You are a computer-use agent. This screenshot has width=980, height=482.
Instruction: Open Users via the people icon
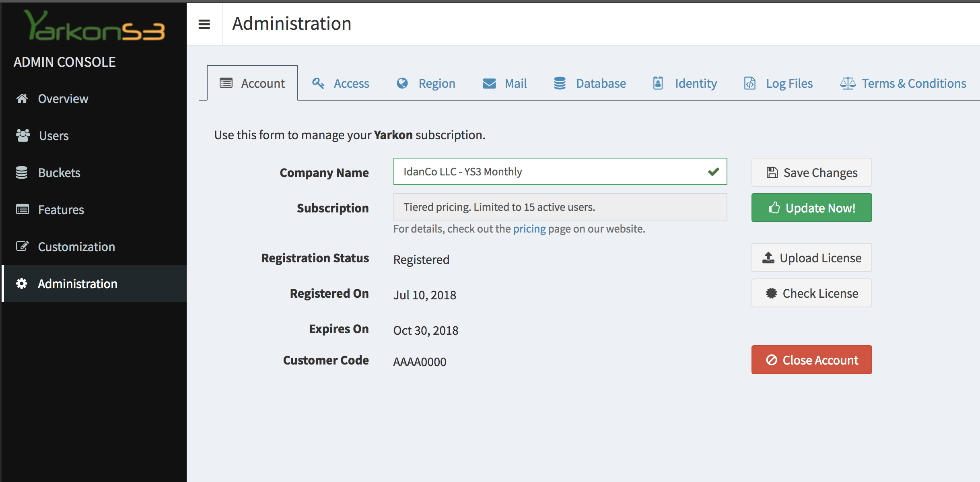[23, 136]
